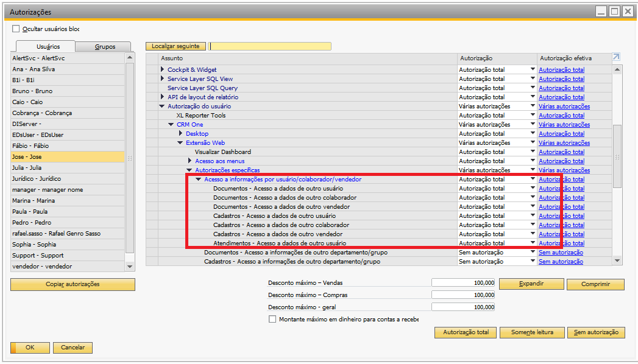The height and width of the screenshot is (364, 638).
Task: Expand the Desktop tree node
Action: [x=181, y=134]
